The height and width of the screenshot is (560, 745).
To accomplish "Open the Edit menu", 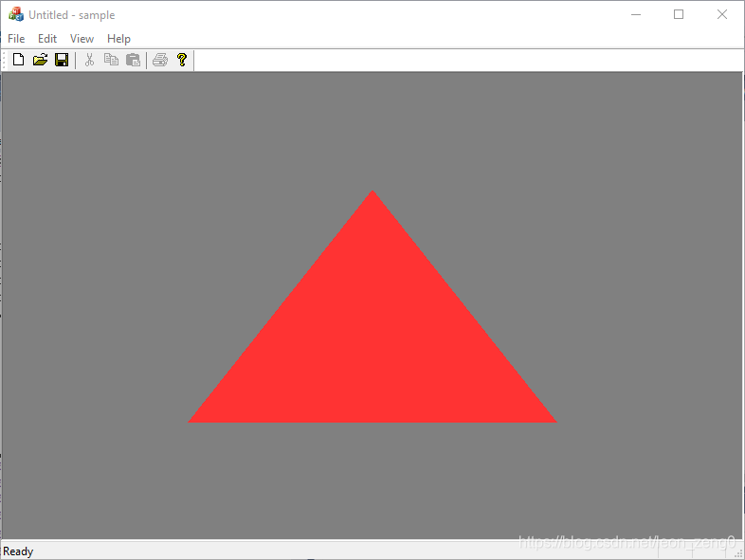I will 47,39.
